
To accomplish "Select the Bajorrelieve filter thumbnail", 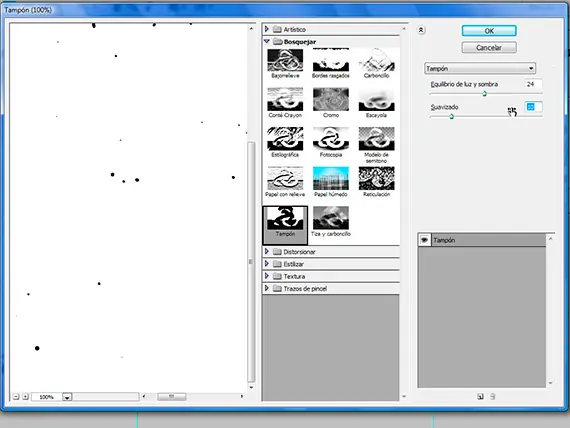I will coord(285,61).
